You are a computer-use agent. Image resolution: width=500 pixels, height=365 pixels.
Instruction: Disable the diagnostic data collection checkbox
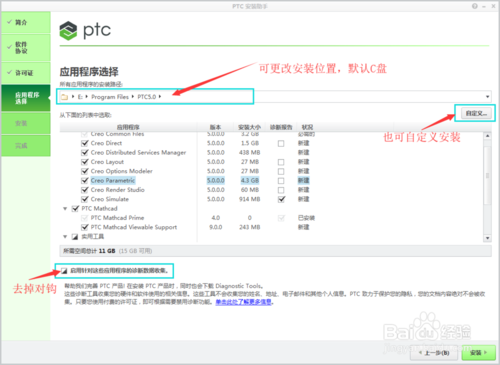pyautogui.click(x=64, y=270)
